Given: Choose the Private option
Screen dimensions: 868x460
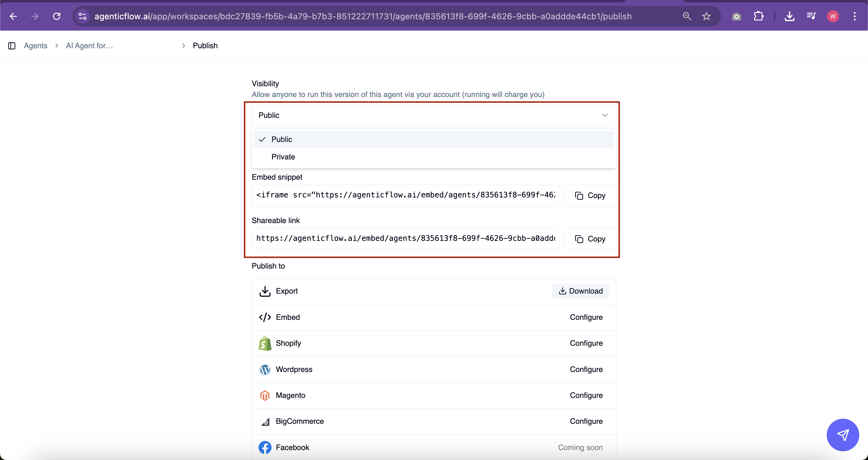Looking at the screenshot, I should click(x=434, y=157).
